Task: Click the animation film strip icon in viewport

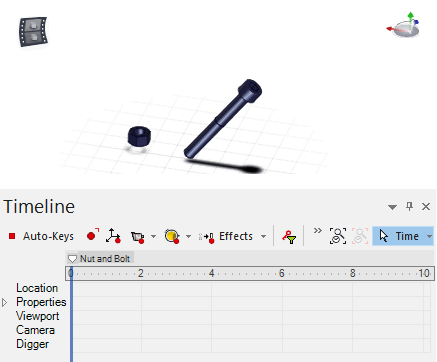Action: tap(33, 32)
